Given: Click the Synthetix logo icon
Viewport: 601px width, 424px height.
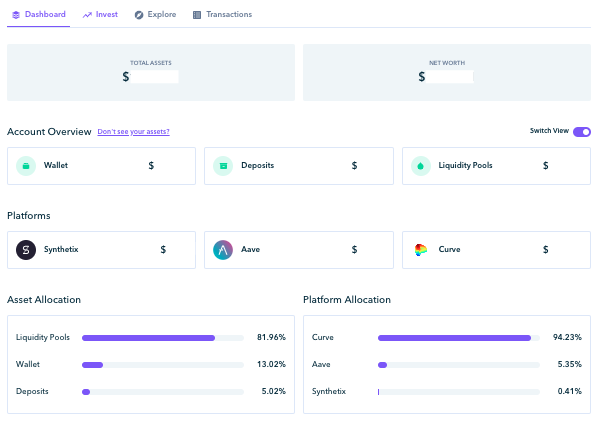Looking at the screenshot, I should 26,250.
